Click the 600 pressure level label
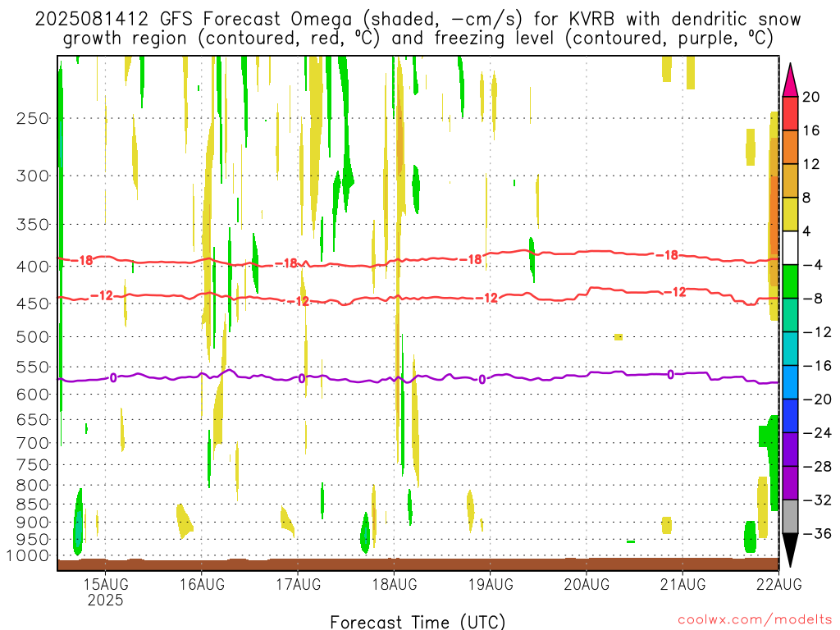The height and width of the screenshot is (630, 840). pos(33,395)
